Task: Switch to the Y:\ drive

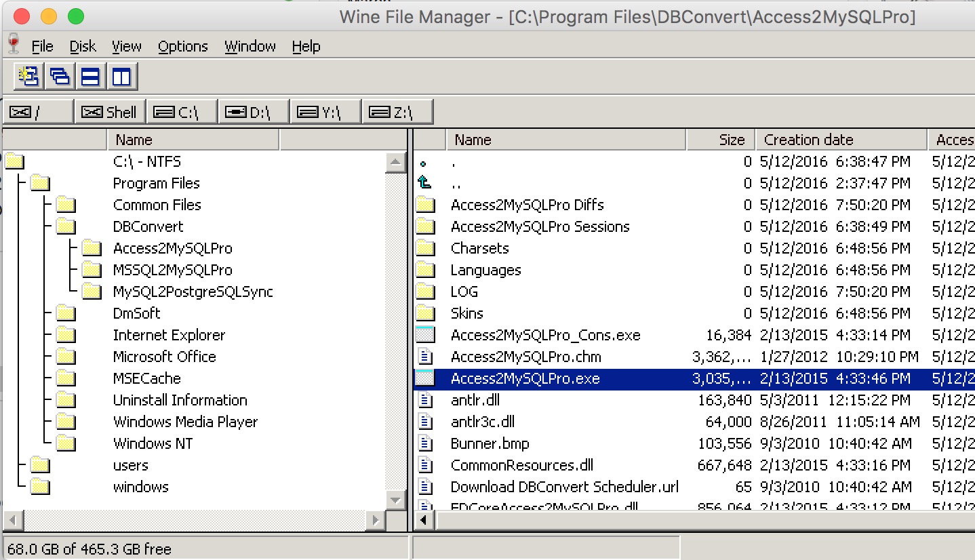Action: coord(326,112)
